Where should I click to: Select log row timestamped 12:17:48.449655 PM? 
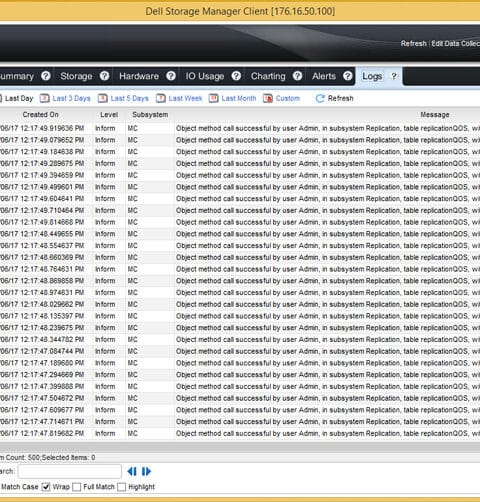240,234
